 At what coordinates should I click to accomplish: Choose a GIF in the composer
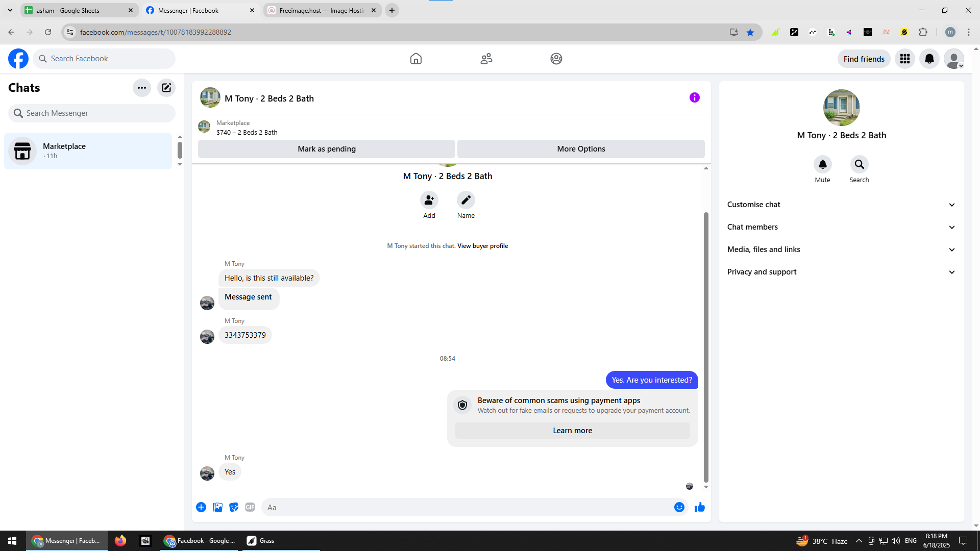(x=250, y=507)
